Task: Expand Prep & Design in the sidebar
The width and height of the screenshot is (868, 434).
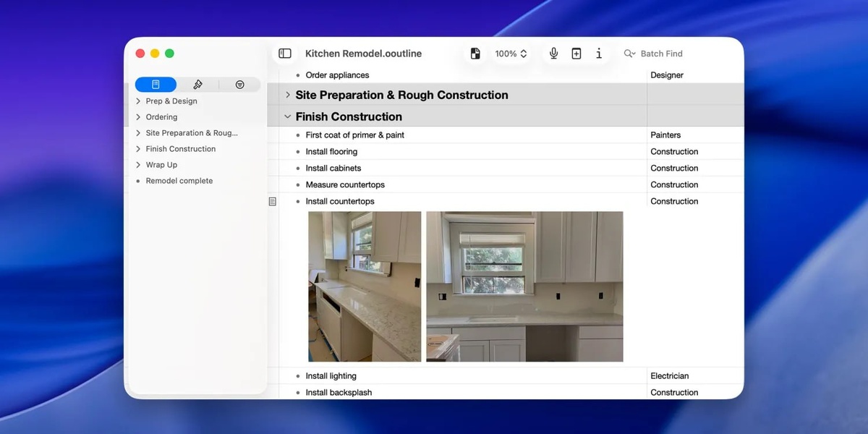Action: [x=138, y=101]
